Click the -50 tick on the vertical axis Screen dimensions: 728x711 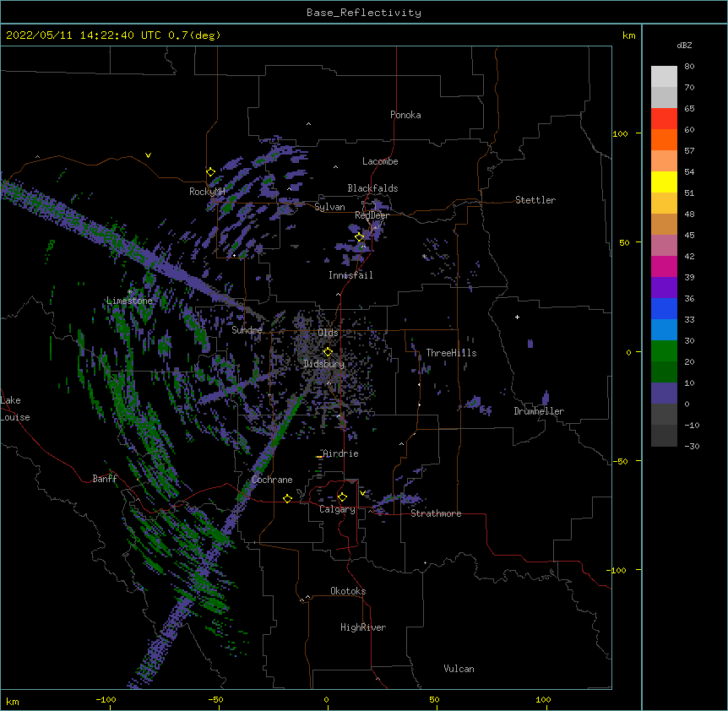(620, 461)
